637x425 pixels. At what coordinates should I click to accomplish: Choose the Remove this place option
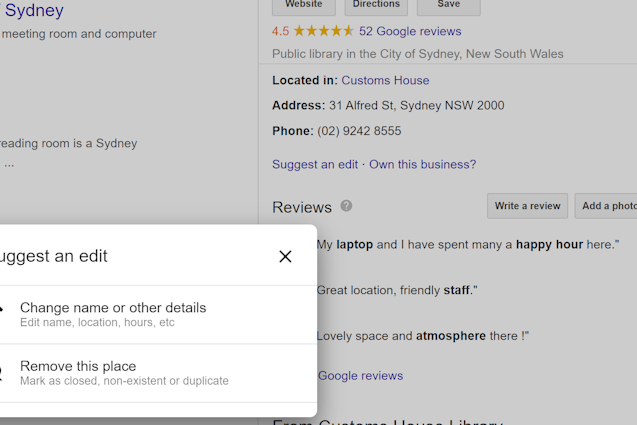[77, 372]
